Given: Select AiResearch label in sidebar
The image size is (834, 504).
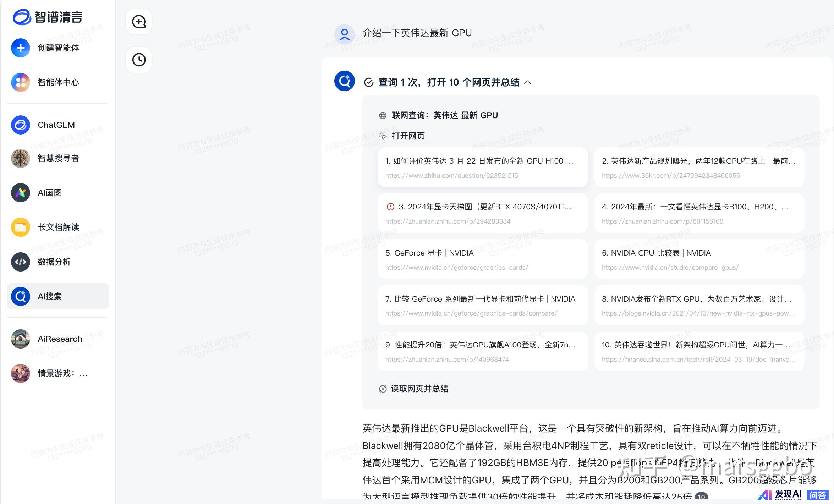Looking at the screenshot, I should (60, 339).
